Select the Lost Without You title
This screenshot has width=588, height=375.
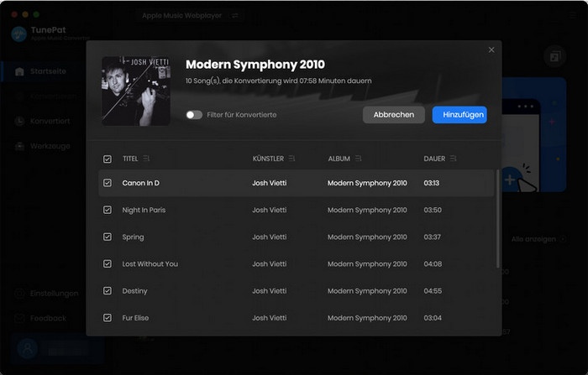tap(150, 263)
